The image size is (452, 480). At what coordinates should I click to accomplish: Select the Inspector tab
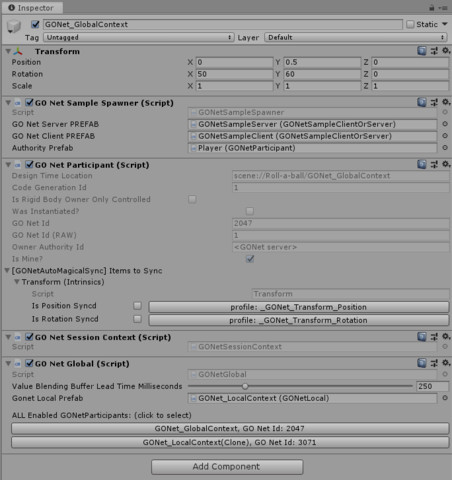tap(31, 8)
